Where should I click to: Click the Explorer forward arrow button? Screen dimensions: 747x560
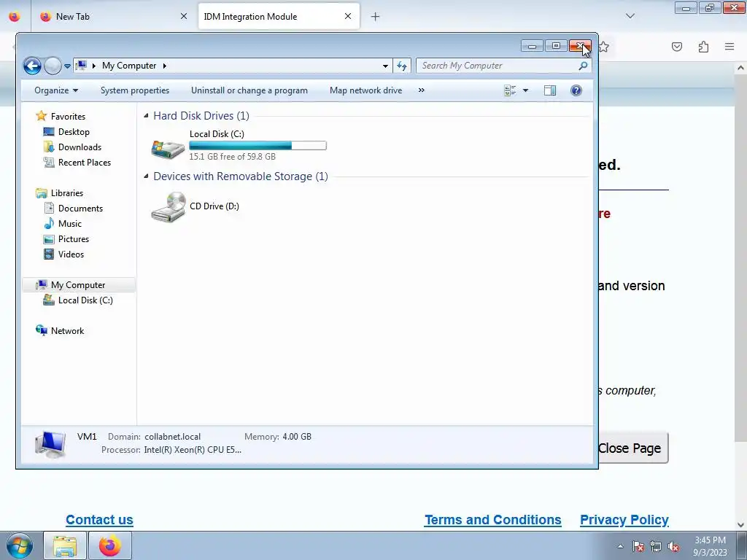[x=53, y=66]
